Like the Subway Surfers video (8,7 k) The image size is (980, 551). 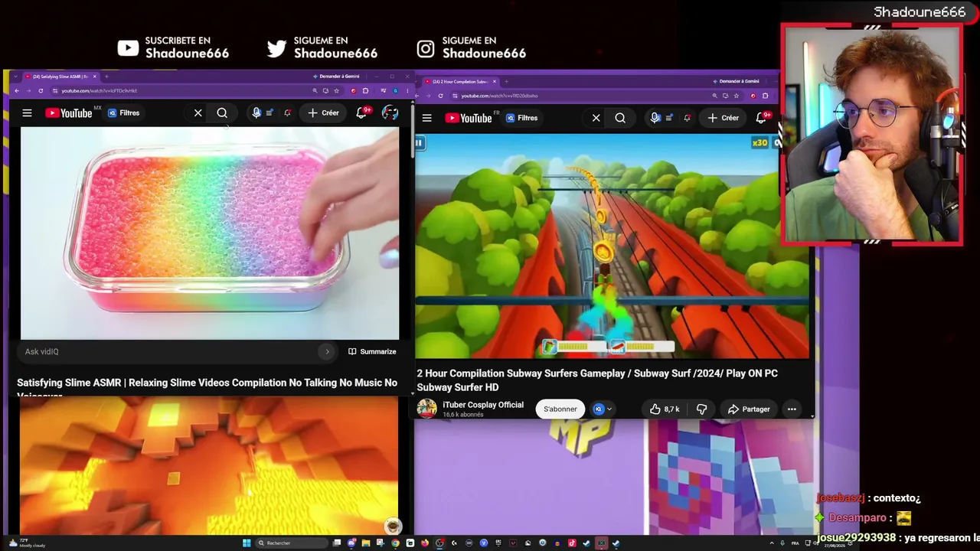coord(665,409)
